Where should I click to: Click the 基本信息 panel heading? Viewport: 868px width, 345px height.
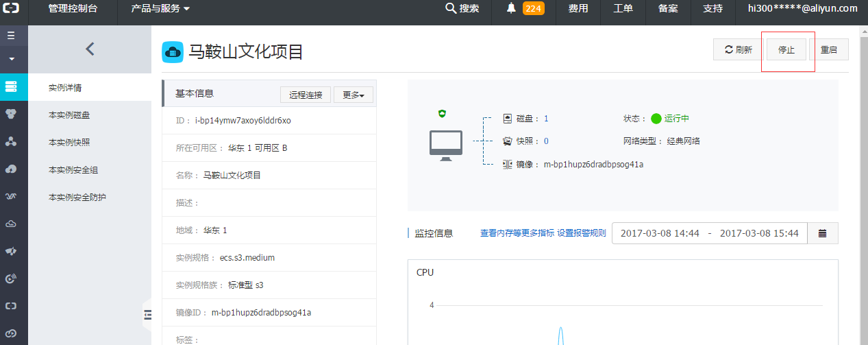(x=195, y=93)
